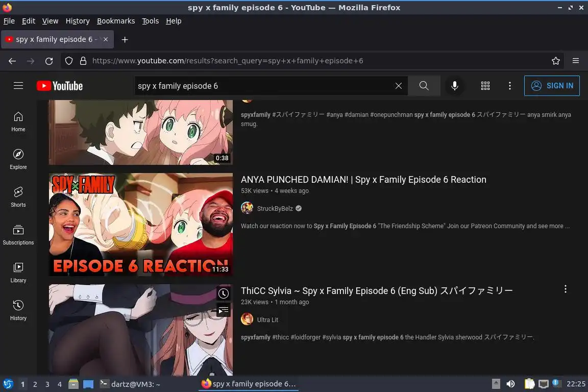This screenshot has width=588, height=392.
Task: Open the File menu
Action: coord(9,21)
